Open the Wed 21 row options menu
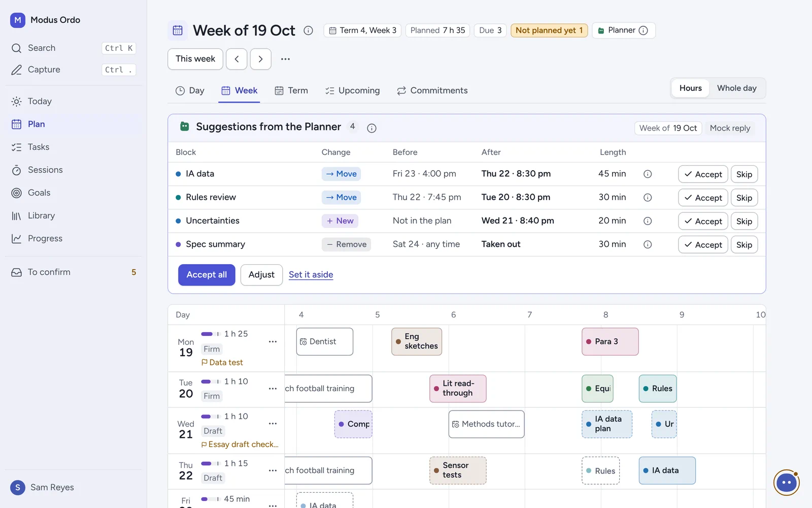Viewport: 812px width, 508px height. (x=273, y=424)
